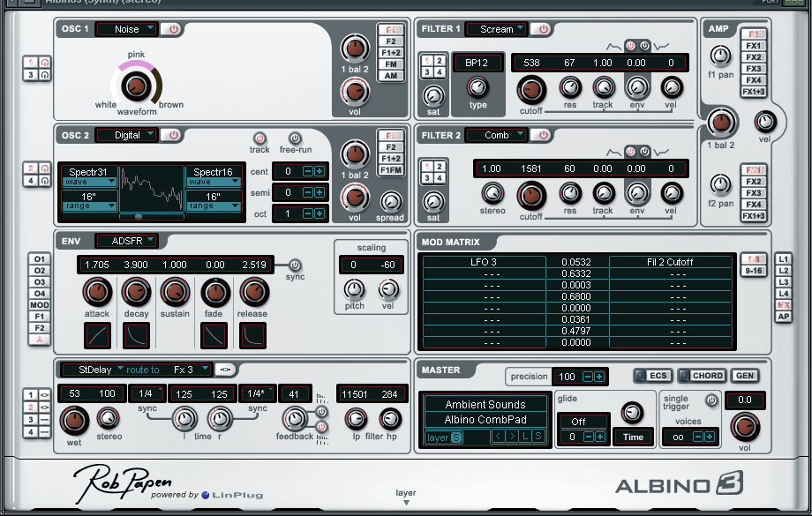Screen dimensions: 812x516
Task: Enable the ECS button
Action: (x=653, y=376)
